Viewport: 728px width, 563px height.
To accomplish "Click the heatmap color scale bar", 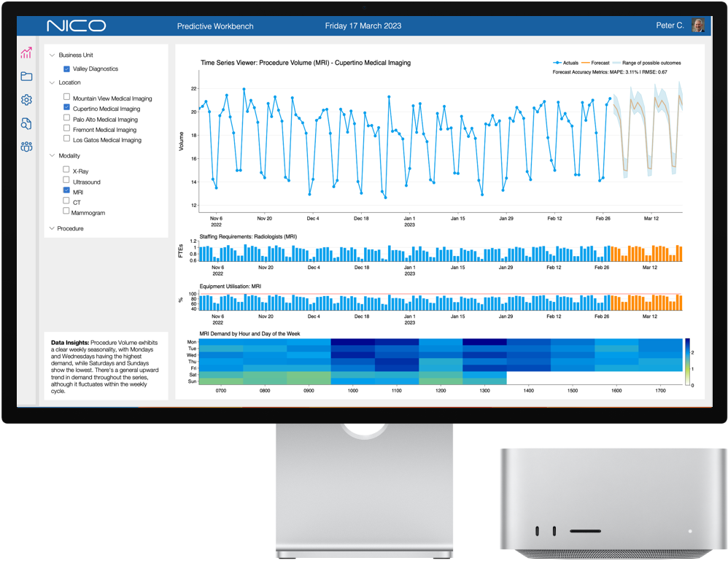I will click(x=688, y=361).
